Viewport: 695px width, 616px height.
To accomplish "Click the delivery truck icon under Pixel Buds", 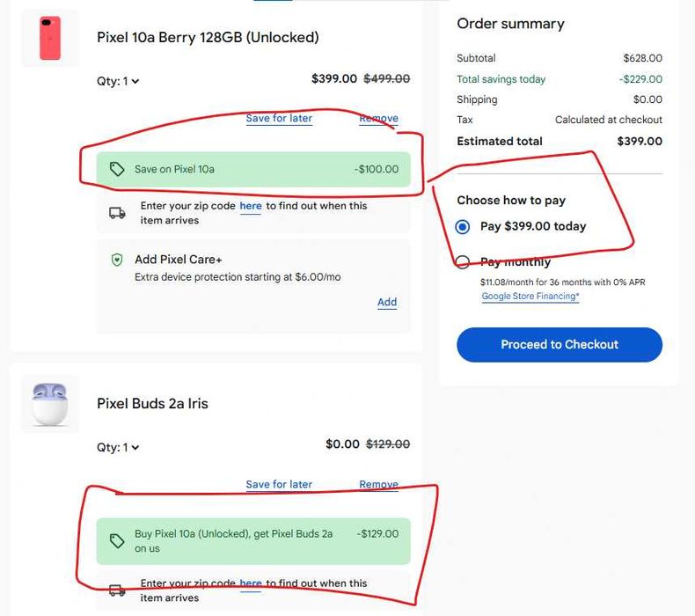I will 117,590.
